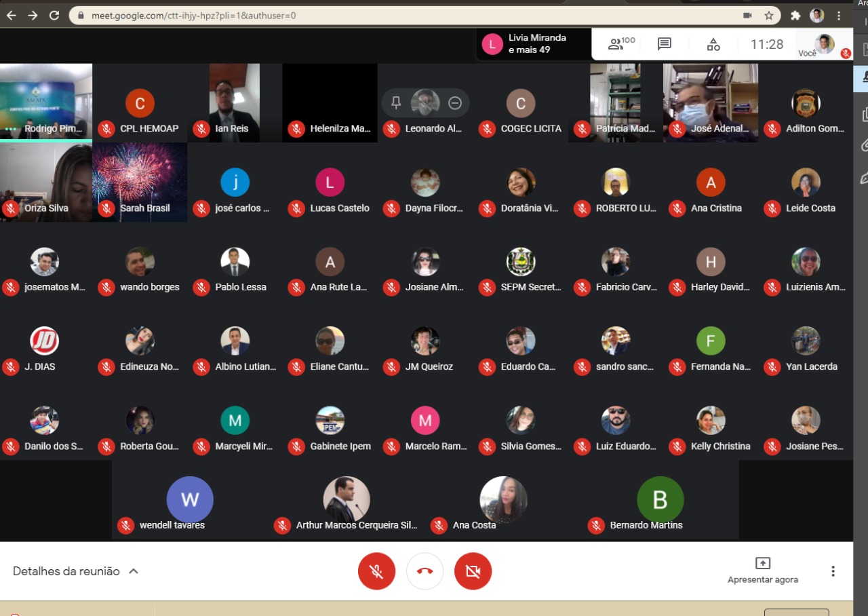Click the Você self-view thumbnail
The width and height of the screenshot is (868, 616).
(x=825, y=44)
